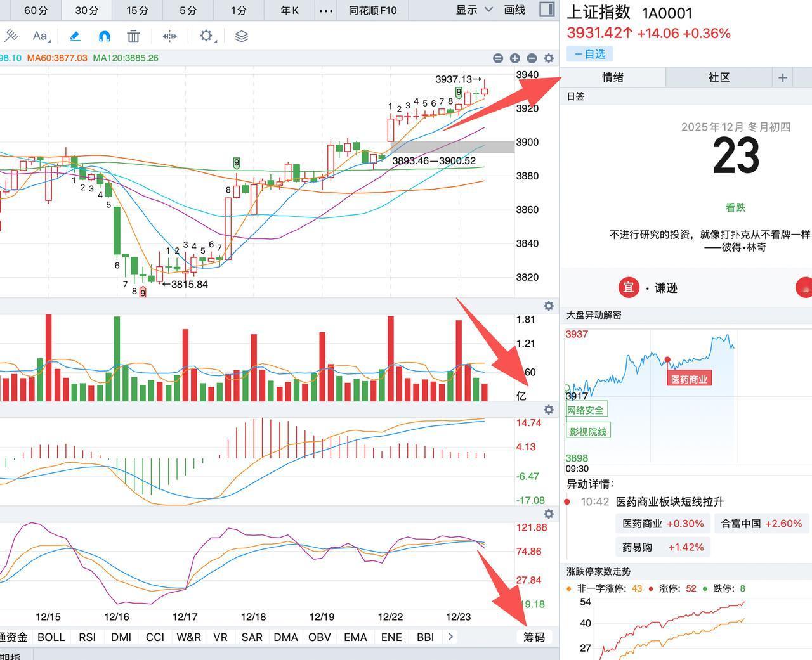Click the 医药商业 marker on intraday chart
This screenshot has width=812, height=660.
click(x=689, y=379)
